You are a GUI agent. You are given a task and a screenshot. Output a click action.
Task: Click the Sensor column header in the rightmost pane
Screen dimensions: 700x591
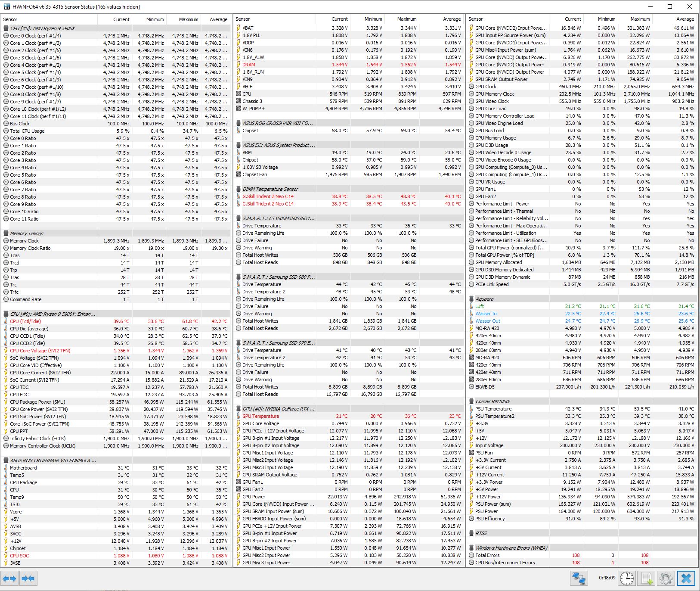(508, 19)
